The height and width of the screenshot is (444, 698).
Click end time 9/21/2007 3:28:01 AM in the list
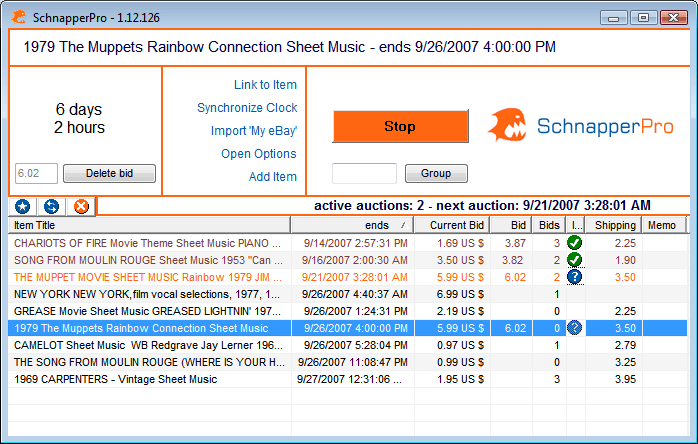355,277
